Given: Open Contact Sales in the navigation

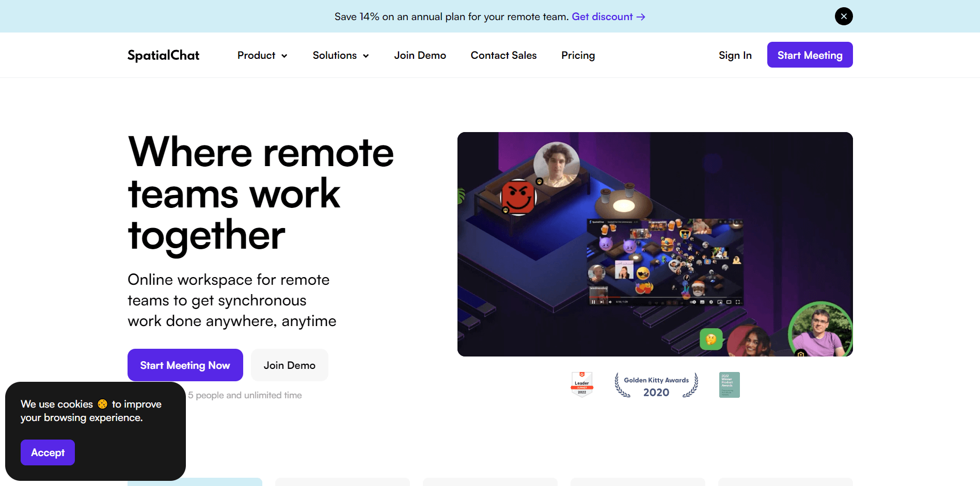Looking at the screenshot, I should coord(503,55).
